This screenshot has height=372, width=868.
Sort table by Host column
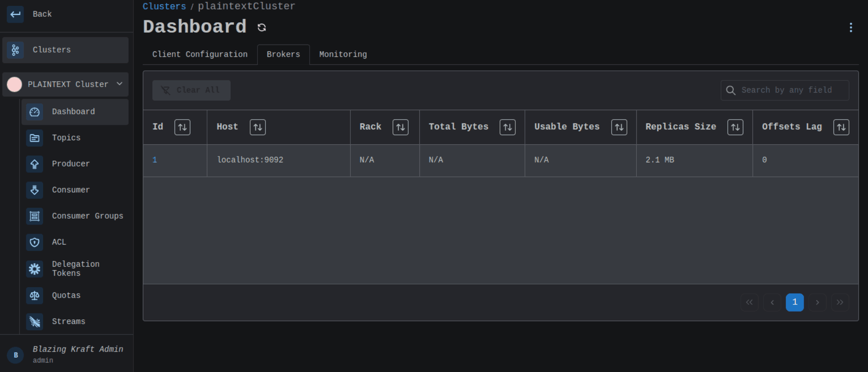pyautogui.click(x=257, y=127)
